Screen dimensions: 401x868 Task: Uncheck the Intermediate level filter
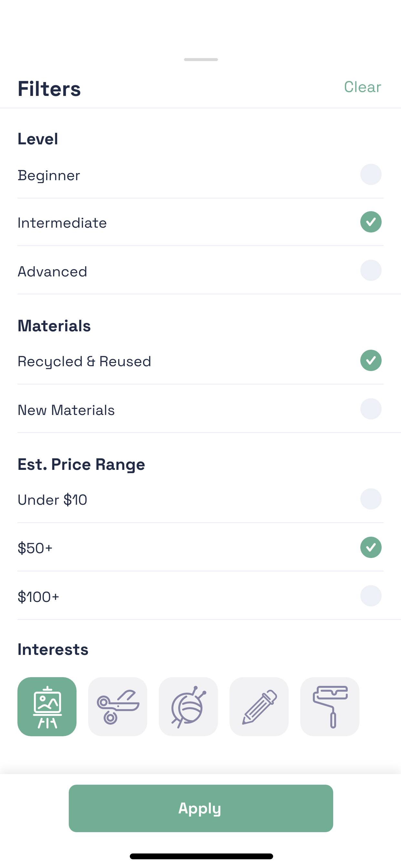[x=371, y=222]
